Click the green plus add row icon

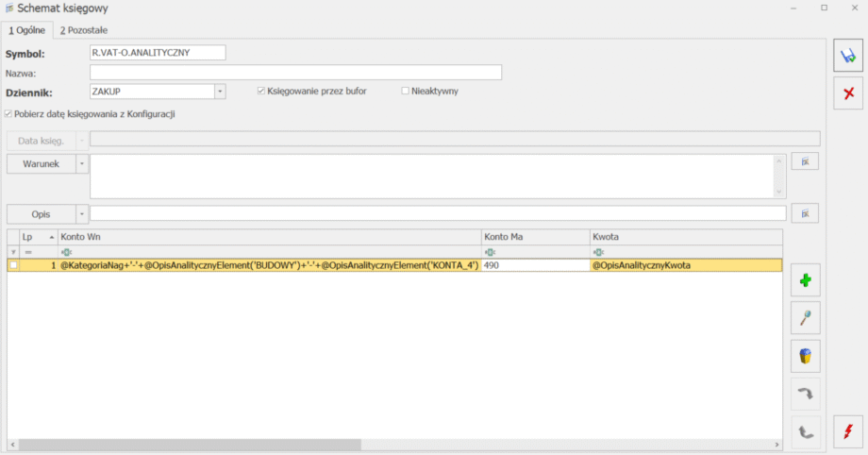click(805, 279)
